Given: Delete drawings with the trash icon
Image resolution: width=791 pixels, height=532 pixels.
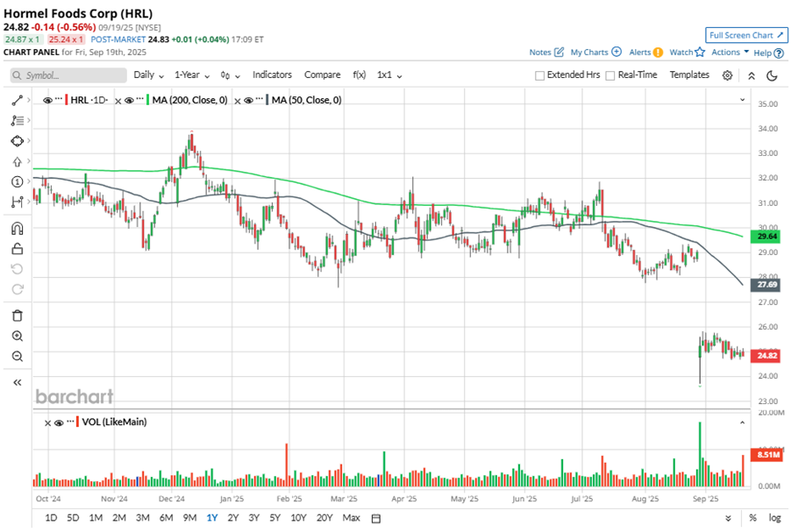Looking at the screenshot, I should coord(18,316).
